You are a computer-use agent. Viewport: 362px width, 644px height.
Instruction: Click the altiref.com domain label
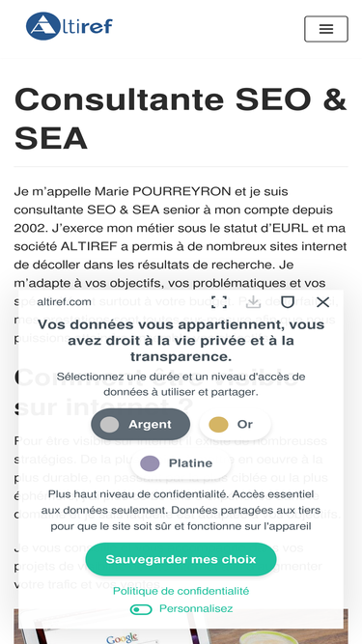coord(64,302)
